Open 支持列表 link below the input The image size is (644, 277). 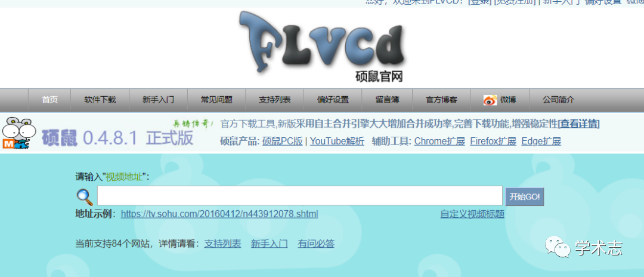coord(222,244)
